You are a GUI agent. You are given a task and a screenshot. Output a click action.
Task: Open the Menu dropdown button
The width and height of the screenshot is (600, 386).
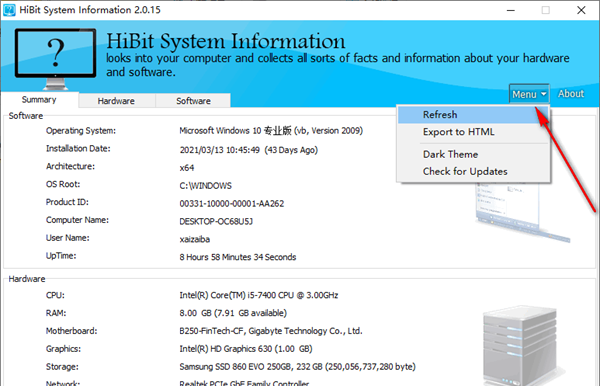point(529,94)
